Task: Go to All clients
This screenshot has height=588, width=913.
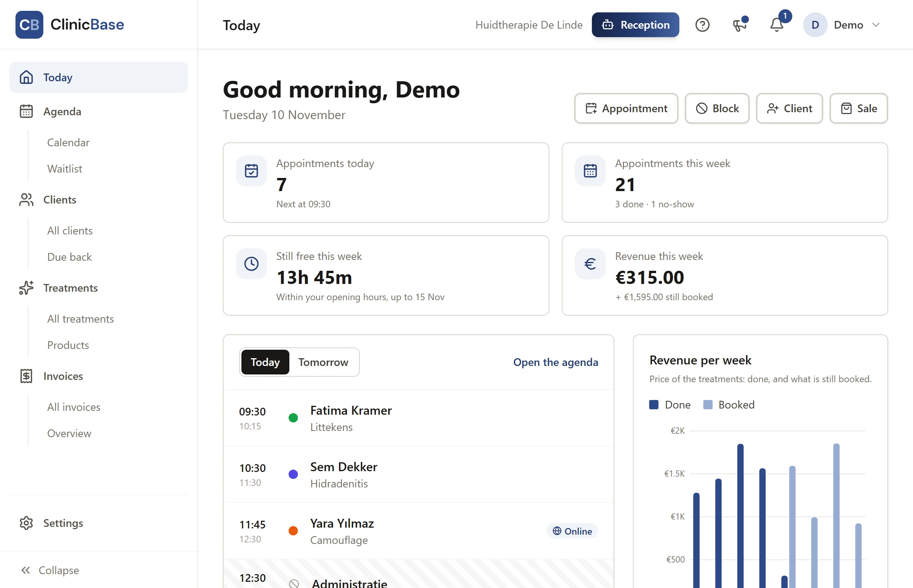Action: click(70, 231)
